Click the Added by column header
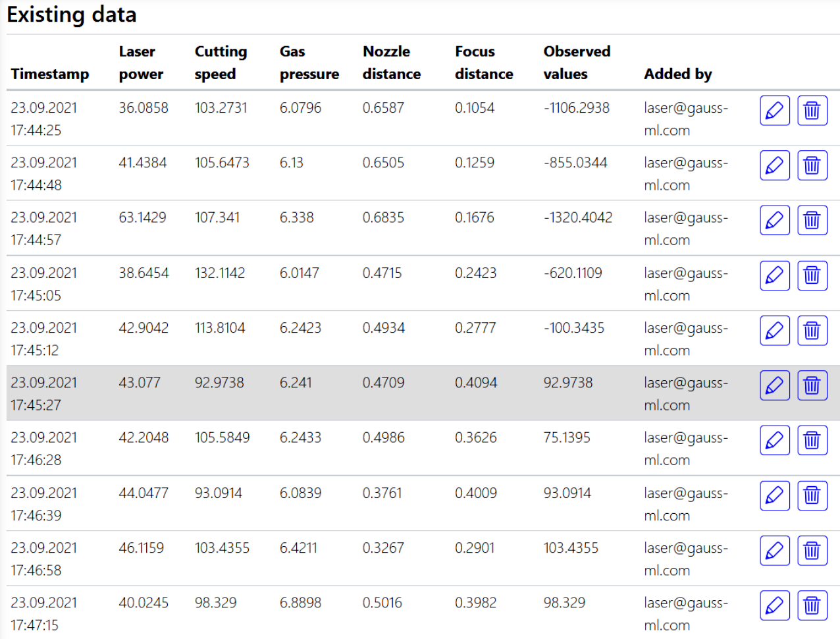Image resolution: width=840 pixels, height=639 pixels. pyautogui.click(x=678, y=74)
